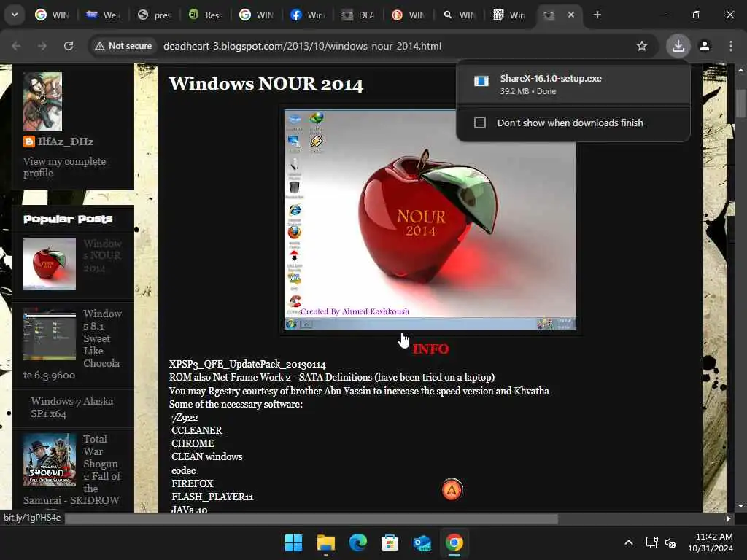Open File Explorer from the taskbar
This screenshot has width=747, height=560.
pos(326,542)
